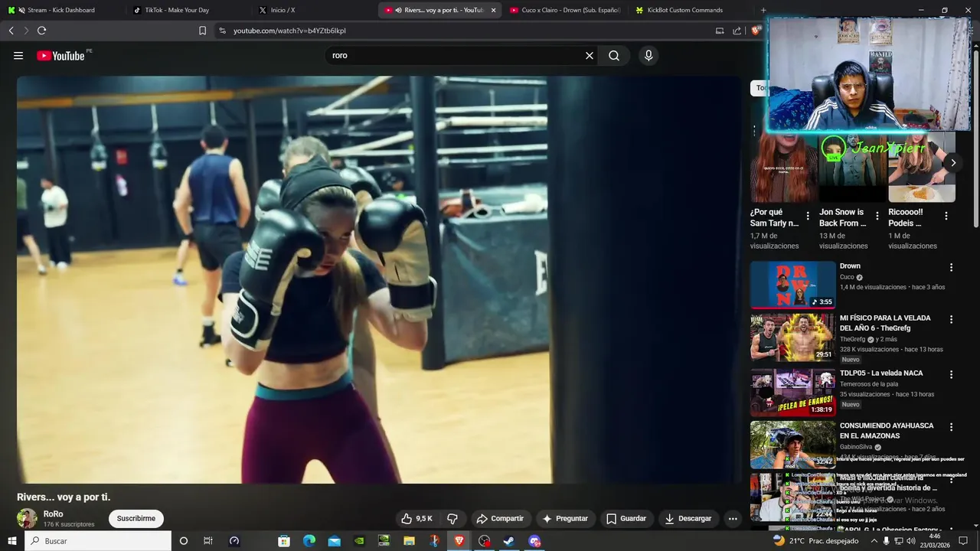The width and height of the screenshot is (980, 551).
Task: Save video with Guardar button
Action: tap(626, 518)
